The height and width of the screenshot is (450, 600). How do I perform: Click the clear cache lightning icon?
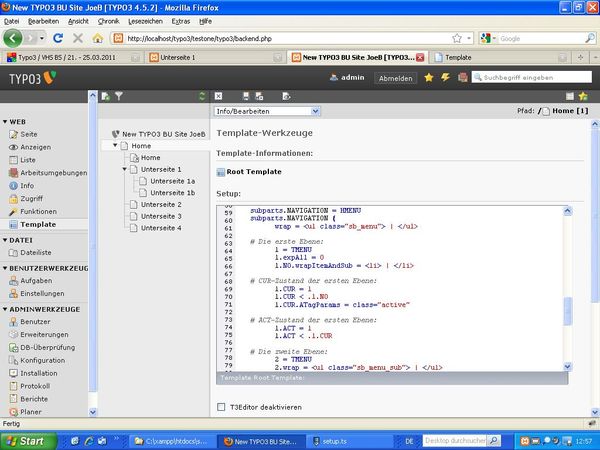445,77
